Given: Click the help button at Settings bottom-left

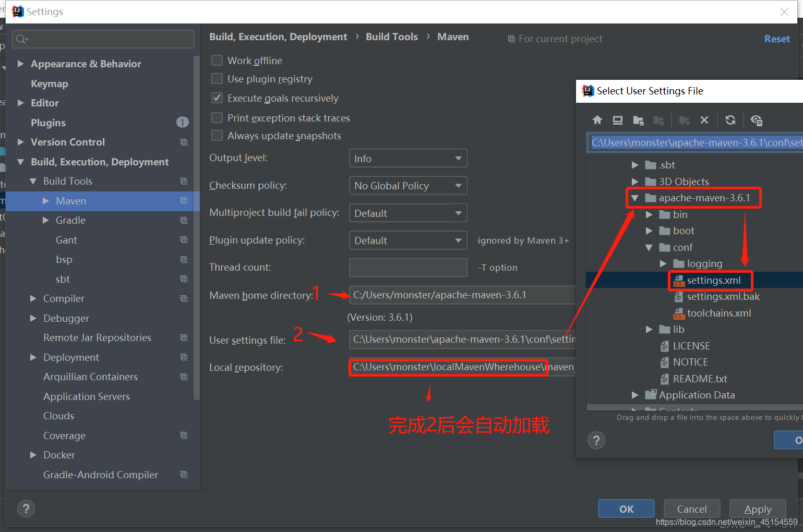Looking at the screenshot, I should [26, 509].
